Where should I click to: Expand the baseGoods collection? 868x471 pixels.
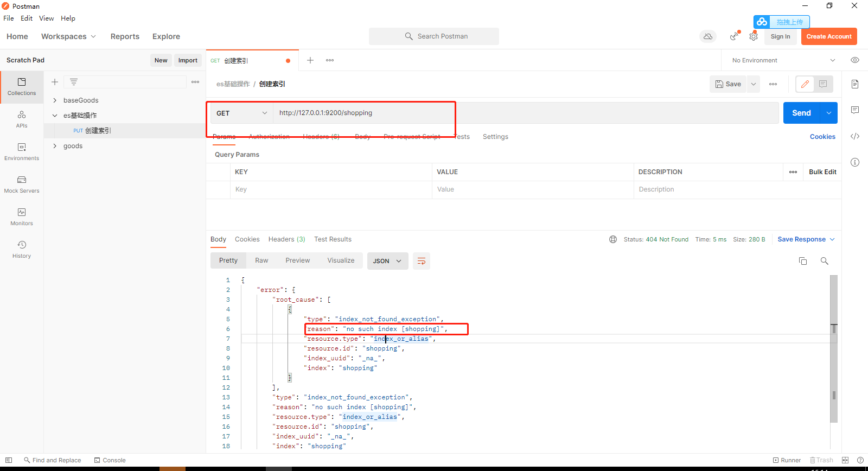tap(55, 100)
